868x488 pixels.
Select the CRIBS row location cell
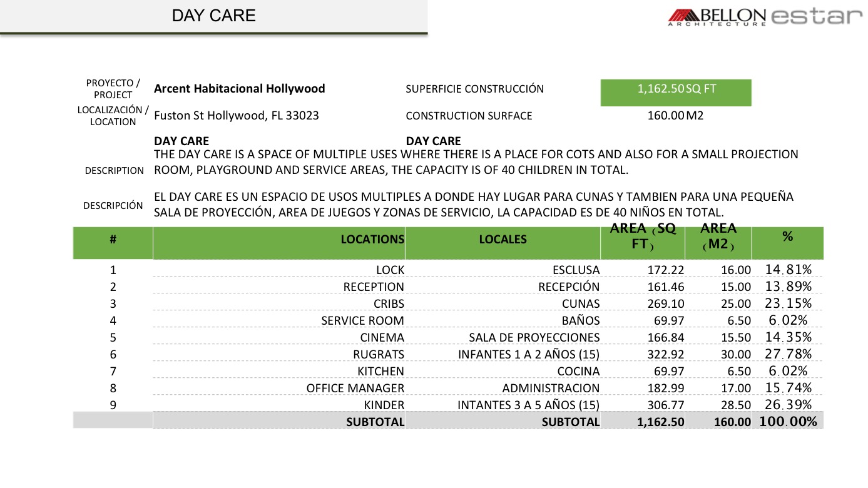pyautogui.click(x=389, y=304)
